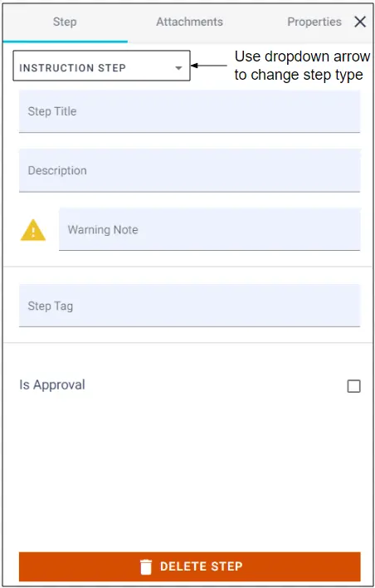Open the Properties tab

click(x=314, y=22)
